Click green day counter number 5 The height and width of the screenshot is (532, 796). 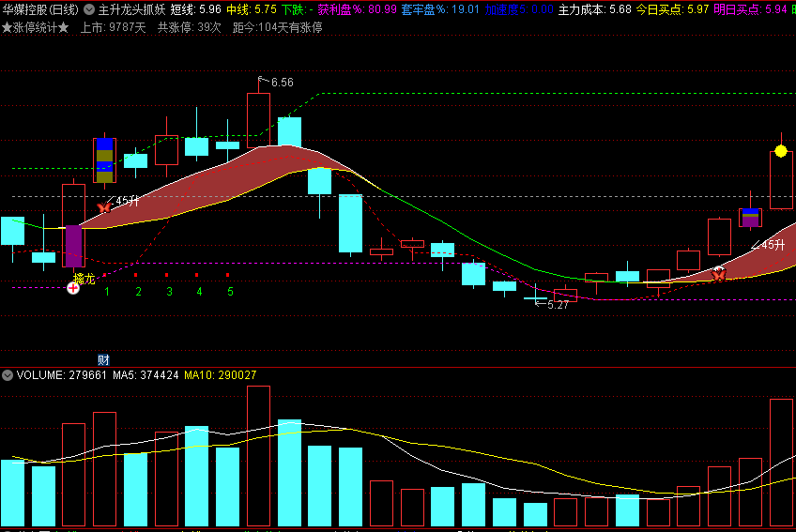click(231, 292)
